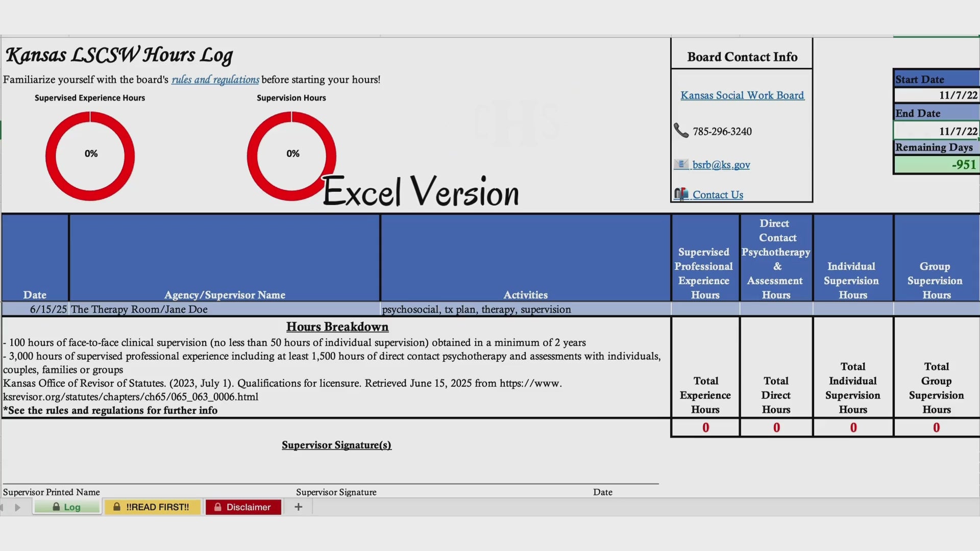This screenshot has height=551, width=980.
Task: Select the Remaining Days -951 cell
Action: click(x=936, y=165)
